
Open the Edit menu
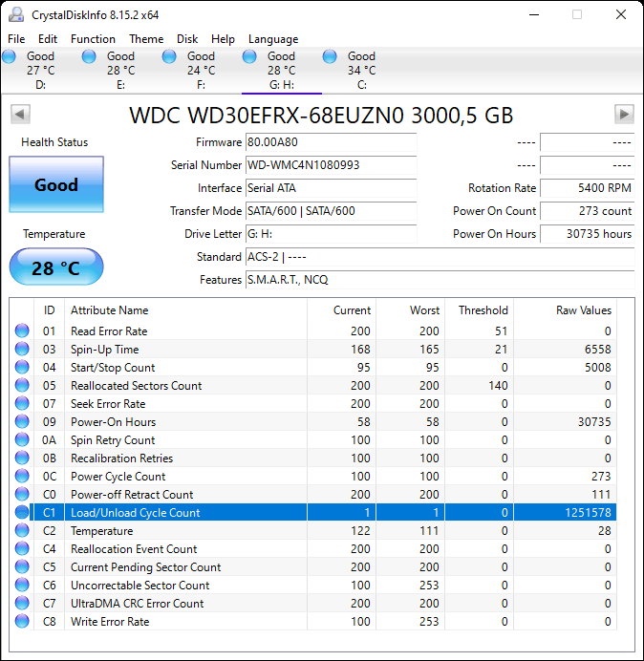tap(48, 39)
